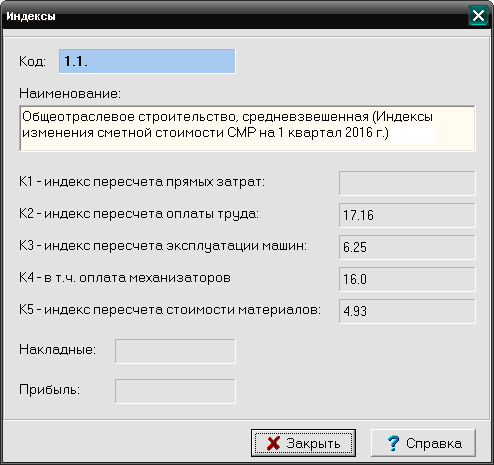Click the K3 эксплуатации машин label
Screen dimensions: 494x465
(x=163, y=246)
